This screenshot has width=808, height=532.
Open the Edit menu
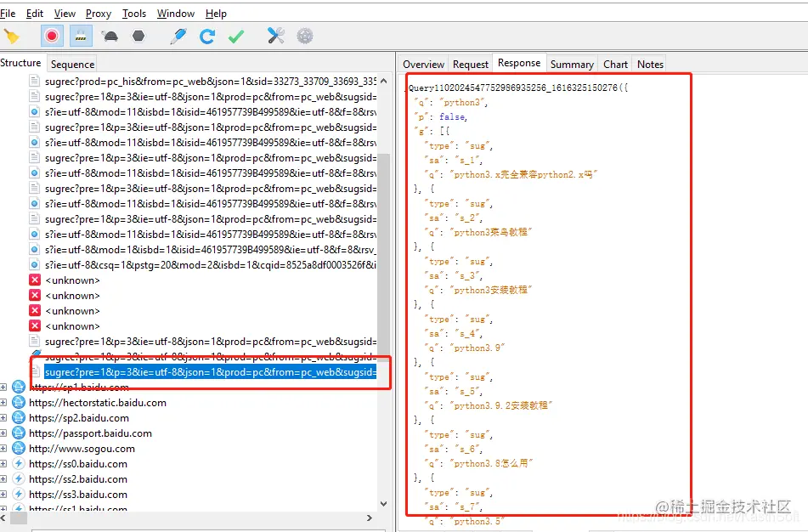click(35, 14)
